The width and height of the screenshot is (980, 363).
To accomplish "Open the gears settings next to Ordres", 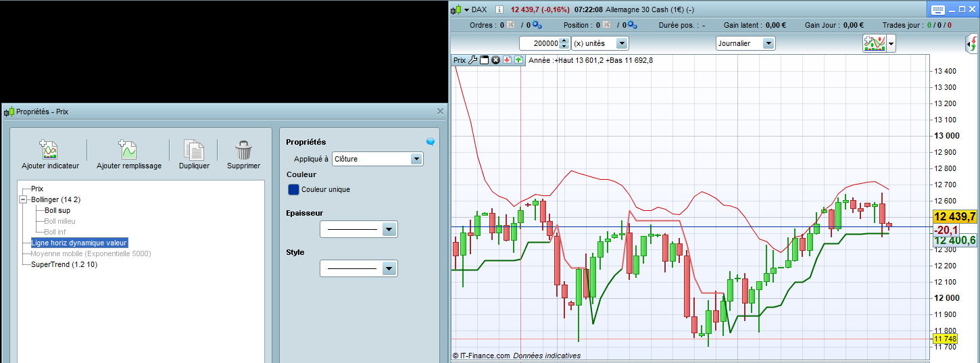I will pyautogui.click(x=537, y=25).
